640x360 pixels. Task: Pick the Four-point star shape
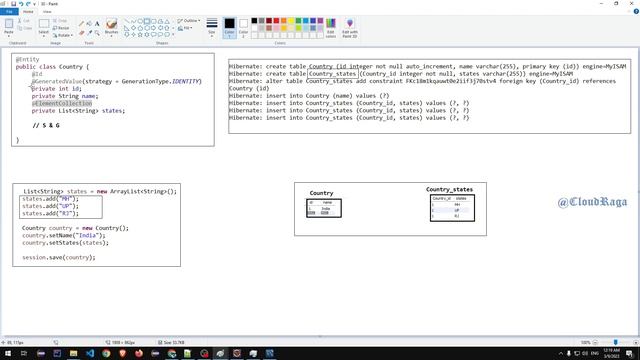click(133, 35)
